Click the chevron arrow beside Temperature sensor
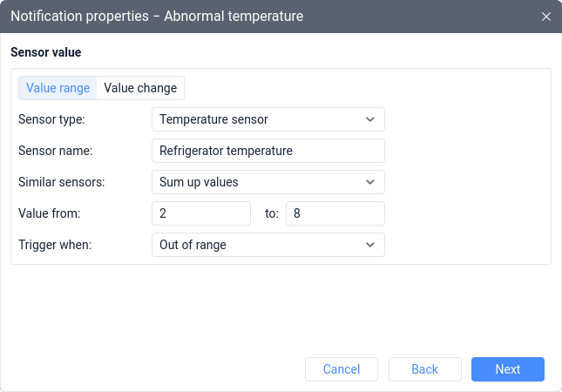The width and height of the screenshot is (562, 392). [x=370, y=119]
